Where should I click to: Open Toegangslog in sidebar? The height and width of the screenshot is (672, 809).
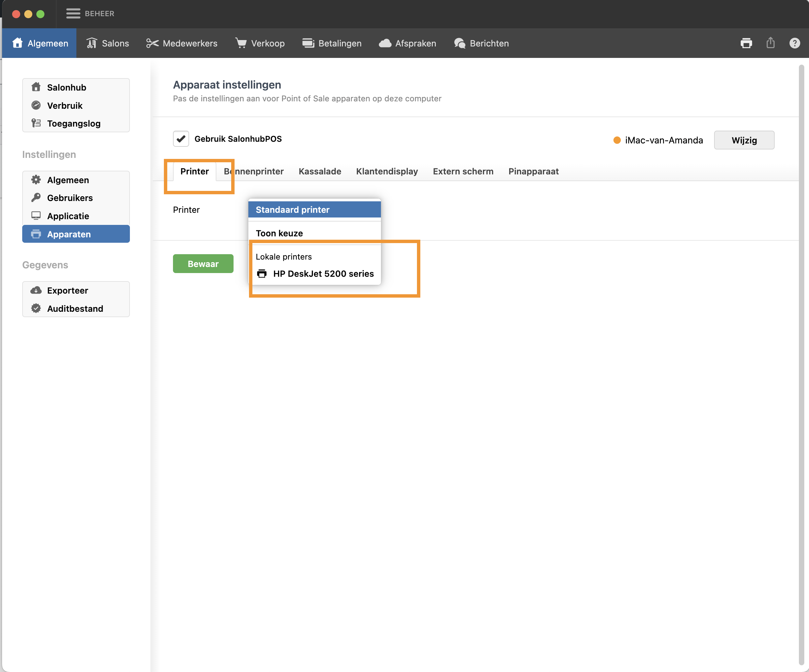click(x=74, y=124)
